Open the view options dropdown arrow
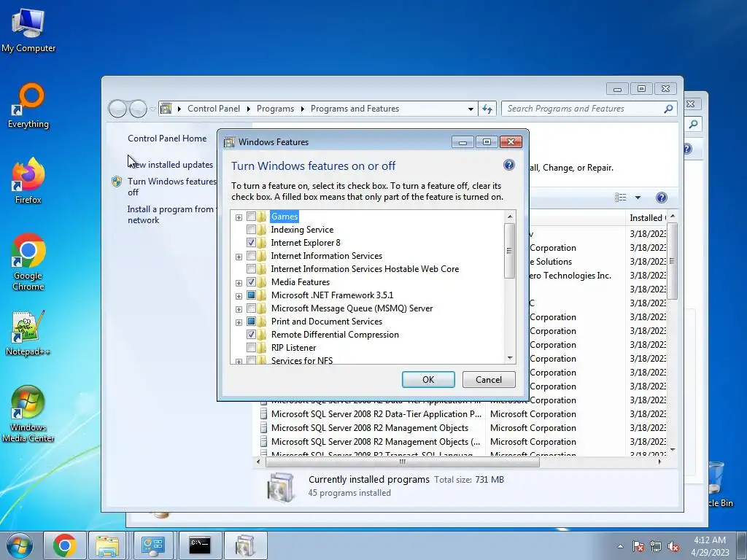Image resolution: width=747 pixels, height=560 pixels. pyautogui.click(x=638, y=198)
